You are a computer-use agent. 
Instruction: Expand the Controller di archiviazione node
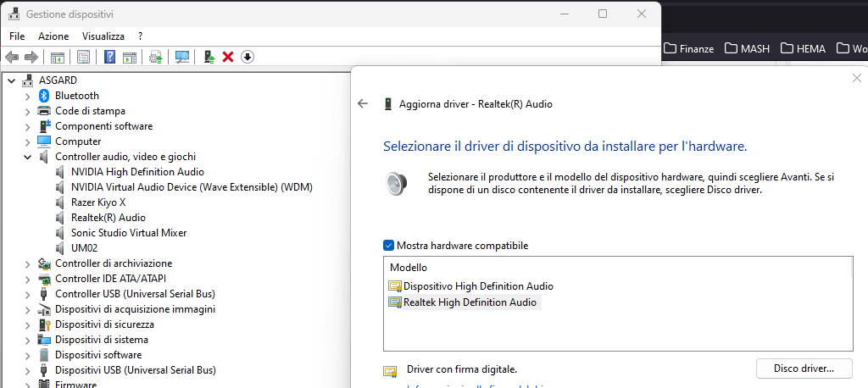tap(28, 264)
